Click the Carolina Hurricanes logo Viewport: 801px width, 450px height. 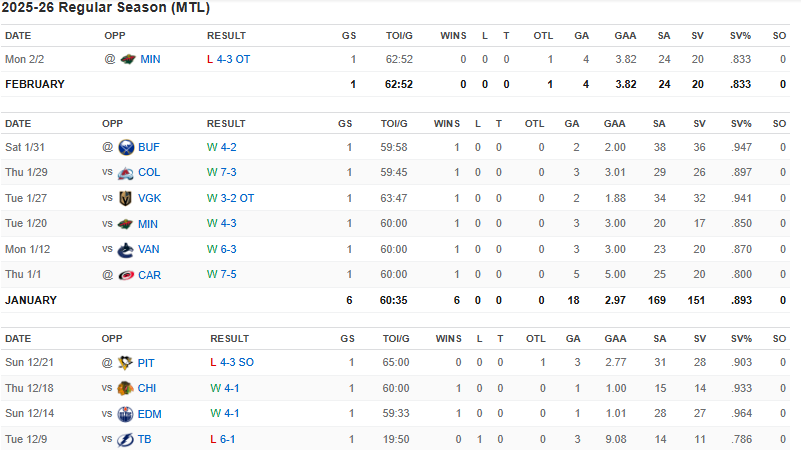(126, 275)
